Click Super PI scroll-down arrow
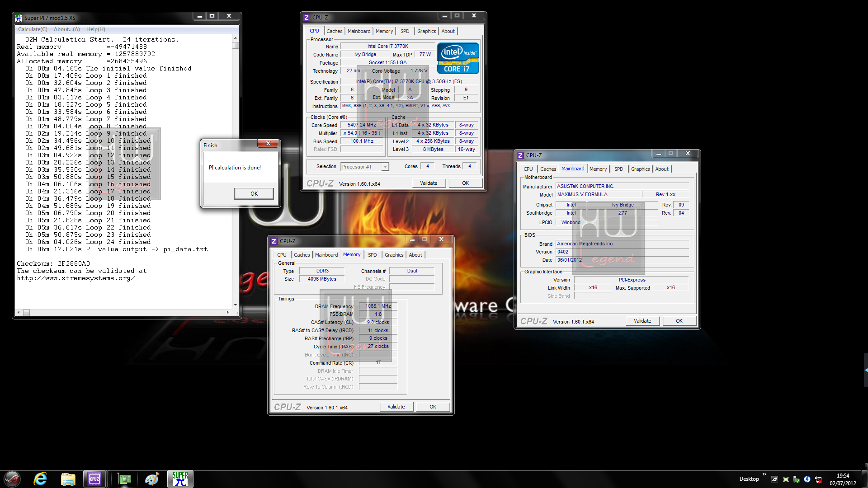The height and width of the screenshot is (488, 868). [x=235, y=305]
